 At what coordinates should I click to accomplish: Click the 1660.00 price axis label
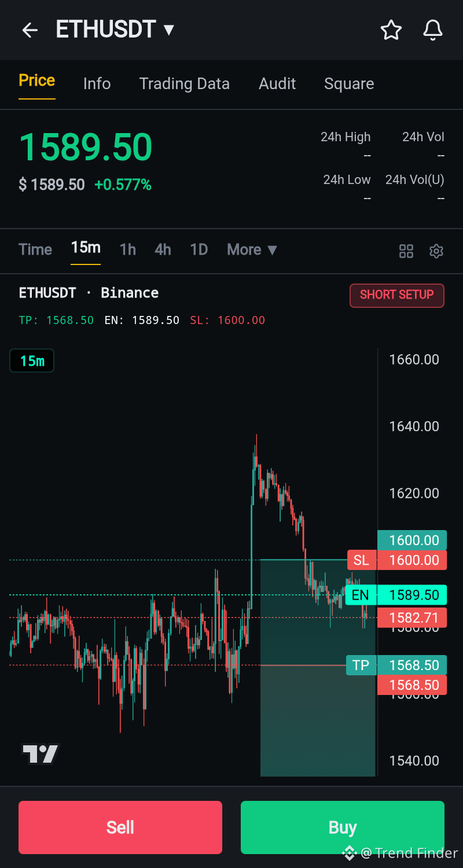414,359
